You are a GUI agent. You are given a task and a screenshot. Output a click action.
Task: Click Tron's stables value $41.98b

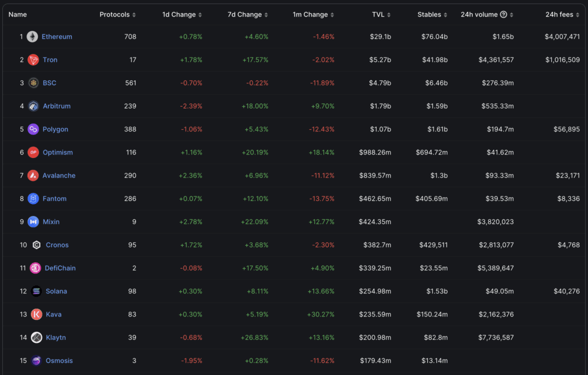coord(435,60)
